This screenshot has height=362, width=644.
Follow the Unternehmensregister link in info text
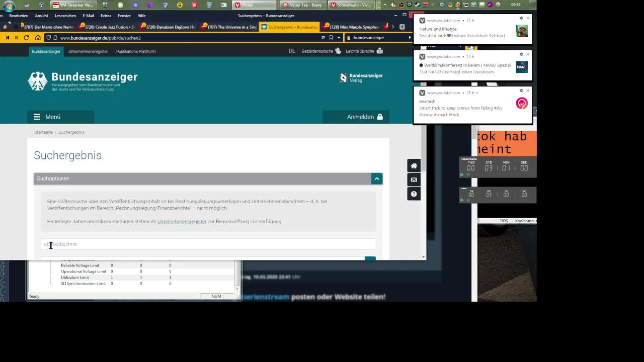click(182, 221)
